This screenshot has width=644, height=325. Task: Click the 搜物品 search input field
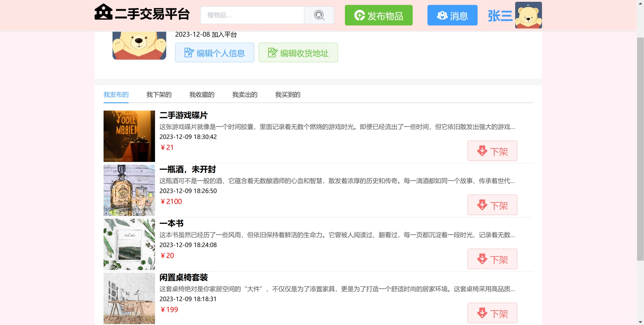click(252, 15)
